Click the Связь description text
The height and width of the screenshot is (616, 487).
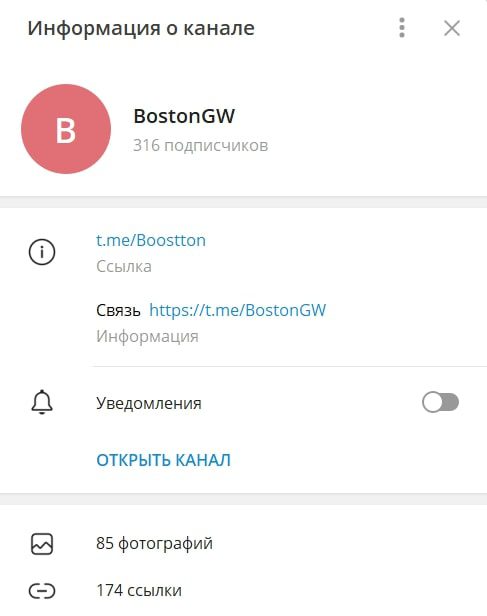118,311
